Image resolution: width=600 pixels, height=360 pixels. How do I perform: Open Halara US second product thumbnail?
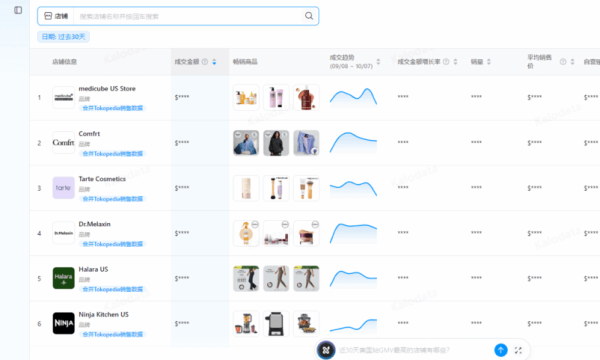(276, 278)
